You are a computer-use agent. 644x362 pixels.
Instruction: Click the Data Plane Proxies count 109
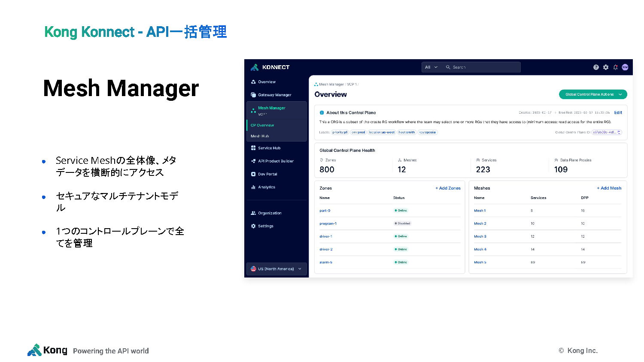tap(561, 169)
